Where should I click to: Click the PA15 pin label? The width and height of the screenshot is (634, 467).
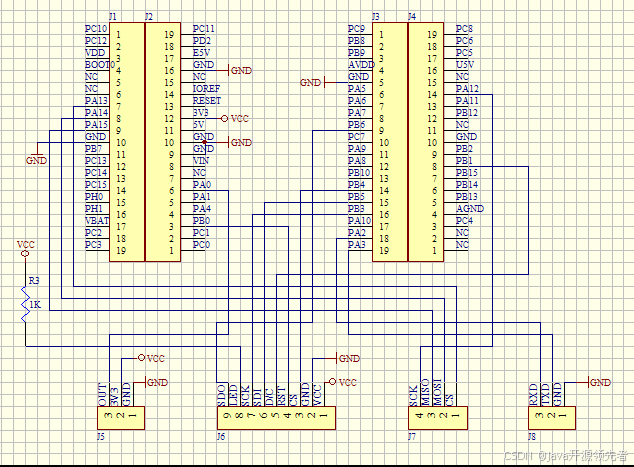pos(96,125)
